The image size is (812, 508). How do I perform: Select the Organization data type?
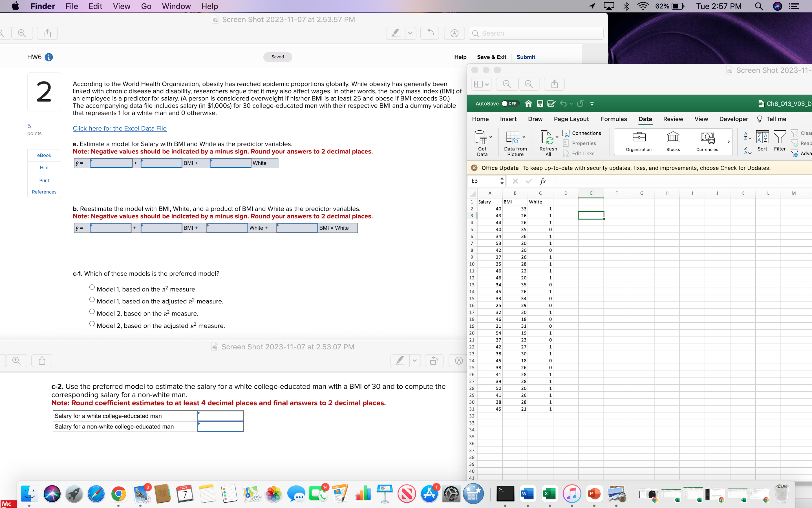point(639,141)
